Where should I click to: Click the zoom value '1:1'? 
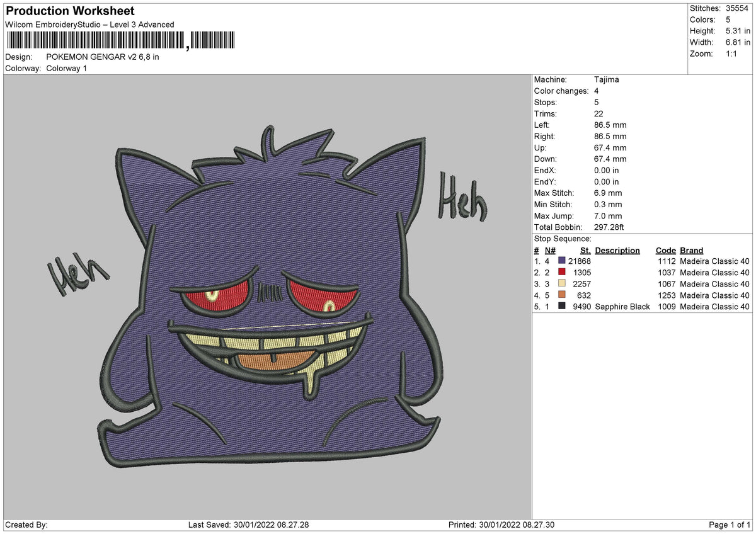[x=731, y=54]
